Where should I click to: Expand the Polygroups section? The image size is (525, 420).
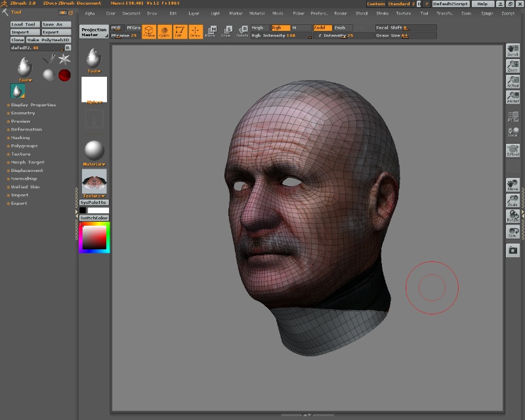click(x=24, y=146)
